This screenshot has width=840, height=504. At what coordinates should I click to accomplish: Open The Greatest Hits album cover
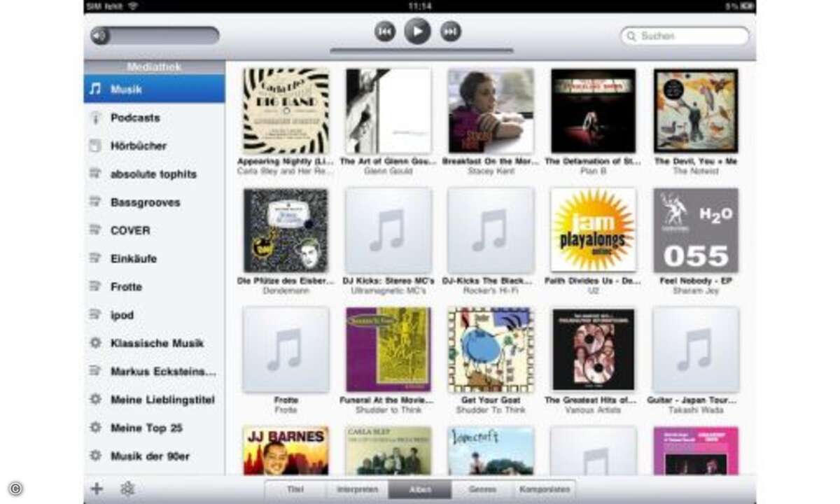coord(594,349)
